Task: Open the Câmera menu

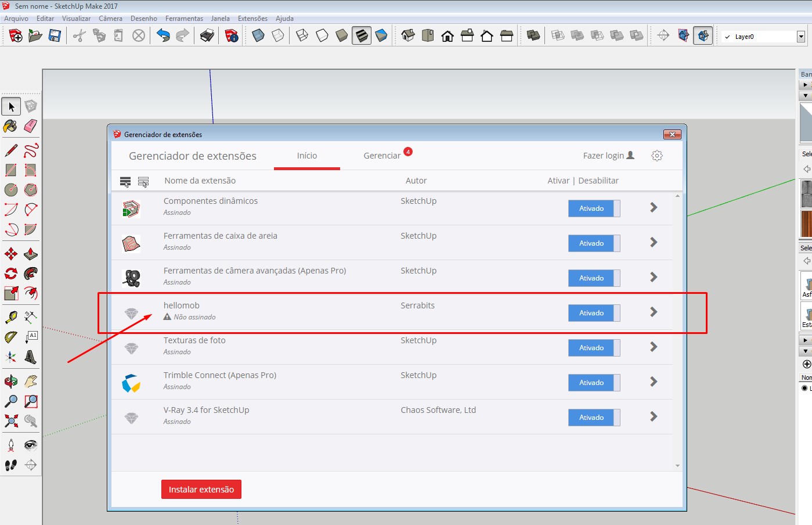Action: (110, 19)
